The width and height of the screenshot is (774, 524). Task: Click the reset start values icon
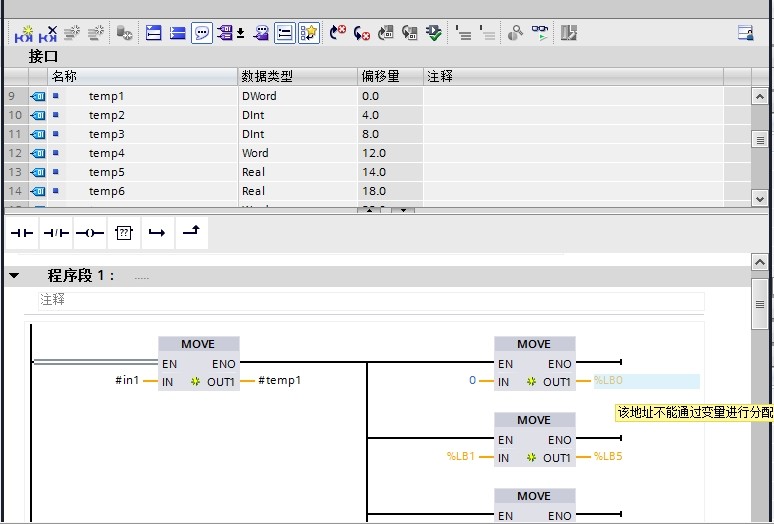[124, 33]
